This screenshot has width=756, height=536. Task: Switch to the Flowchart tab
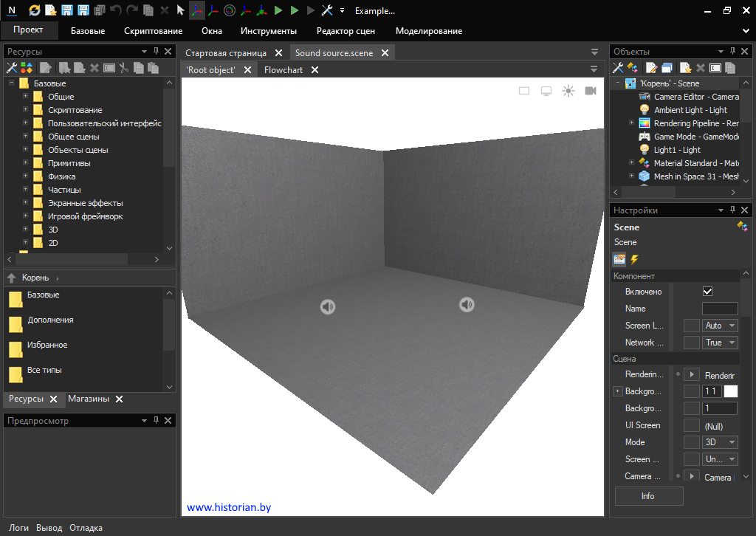[283, 70]
